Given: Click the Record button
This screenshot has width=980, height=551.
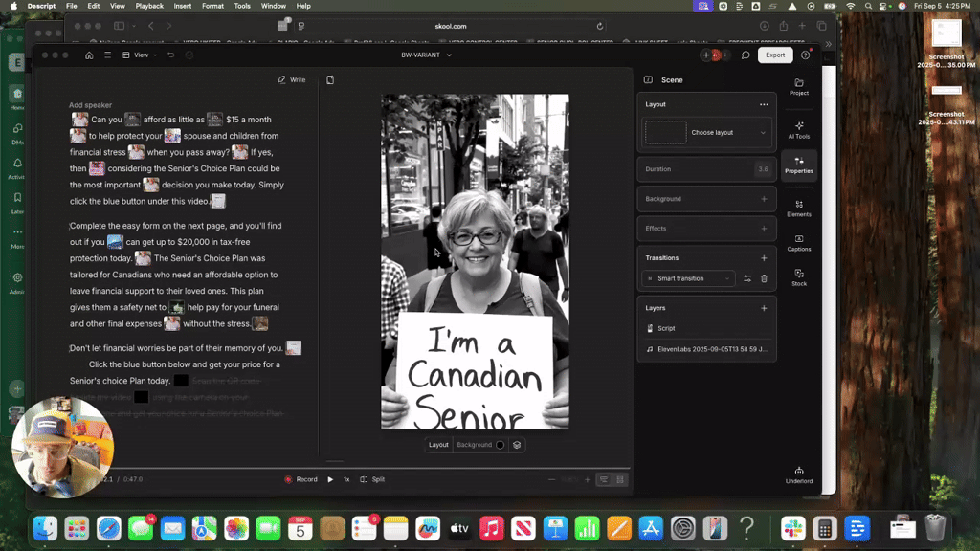Looking at the screenshot, I should click(x=301, y=480).
